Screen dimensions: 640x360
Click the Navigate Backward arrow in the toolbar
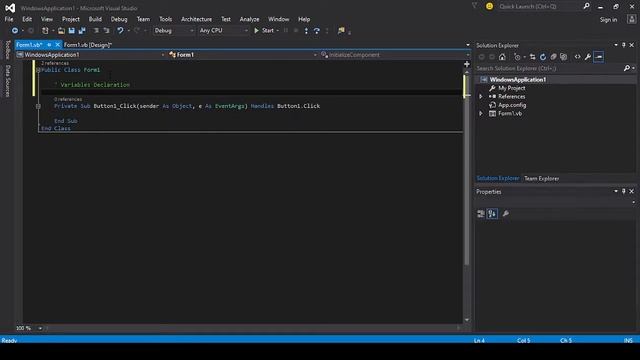[x=15, y=31]
